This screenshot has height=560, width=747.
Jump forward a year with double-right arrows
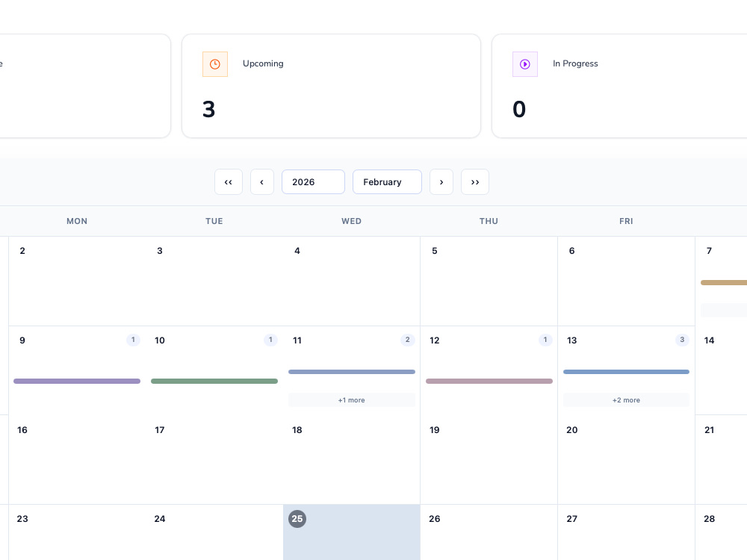(x=475, y=182)
